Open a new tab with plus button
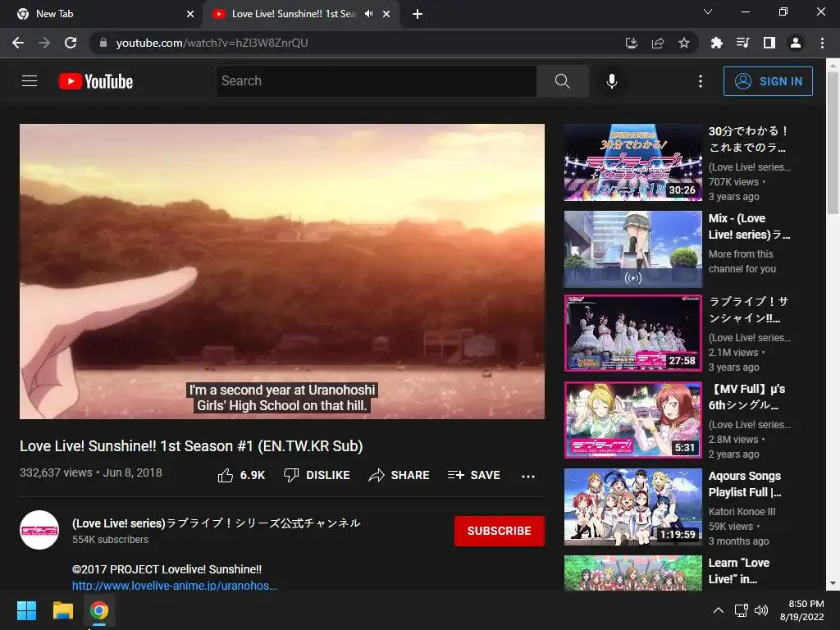Image resolution: width=840 pixels, height=630 pixels. (418, 14)
